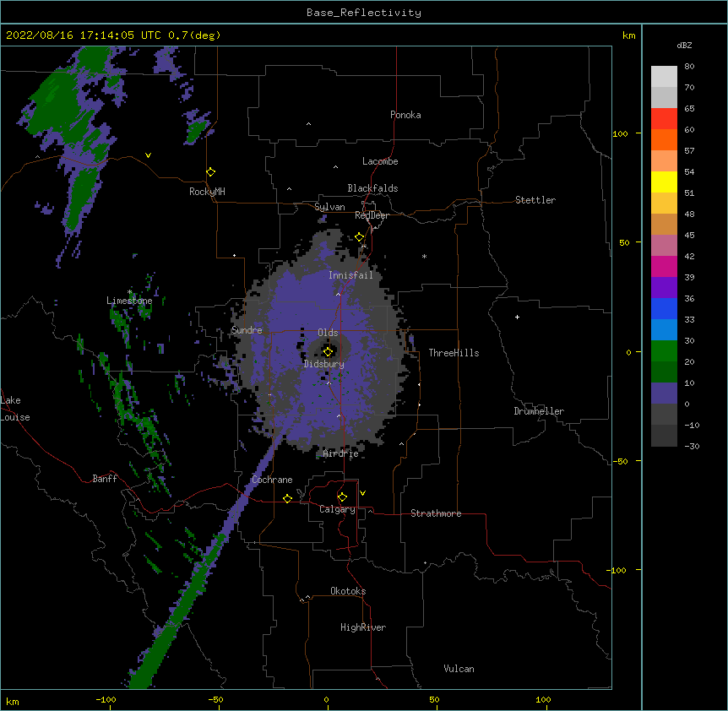This screenshot has width=728, height=711.
Task: Click the 39 dBZ magenta legend swatch
Action: coord(664,266)
